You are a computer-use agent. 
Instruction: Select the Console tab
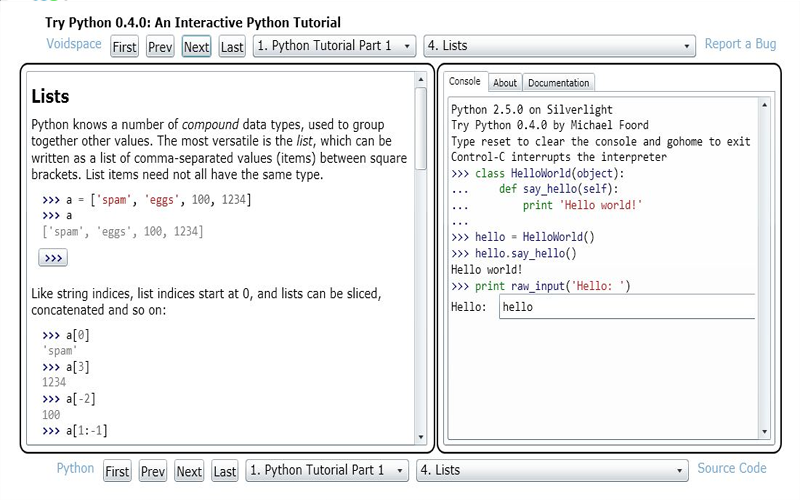point(464,82)
